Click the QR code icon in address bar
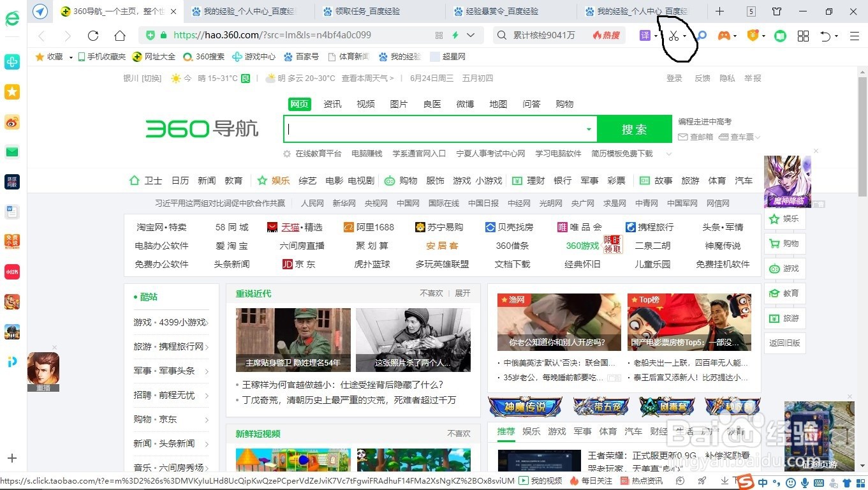The width and height of the screenshot is (868, 490). [x=439, y=35]
